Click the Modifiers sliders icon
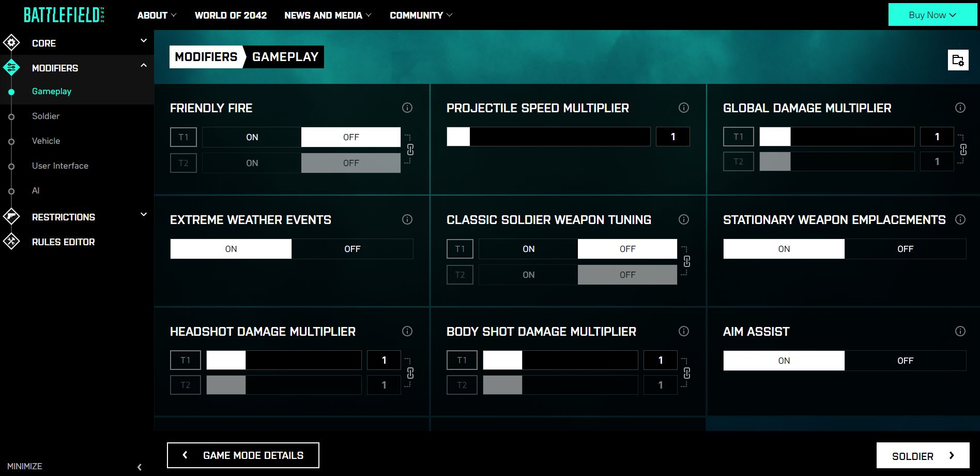Image resolution: width=980 pixels, height=476 pixels. coord(11,68)
